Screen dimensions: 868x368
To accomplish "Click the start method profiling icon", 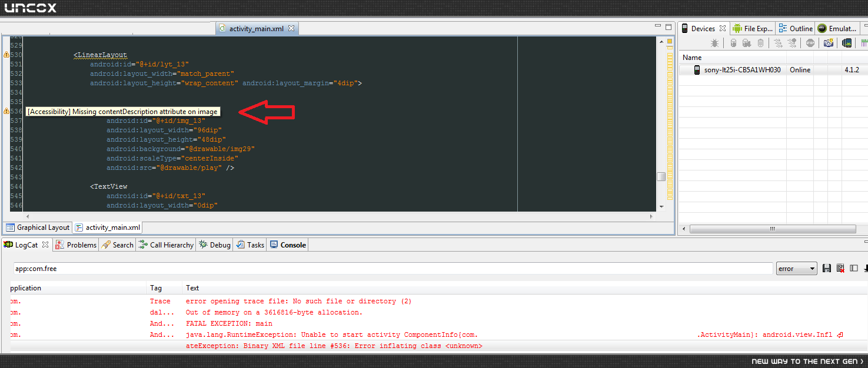I will click(791, 43).
